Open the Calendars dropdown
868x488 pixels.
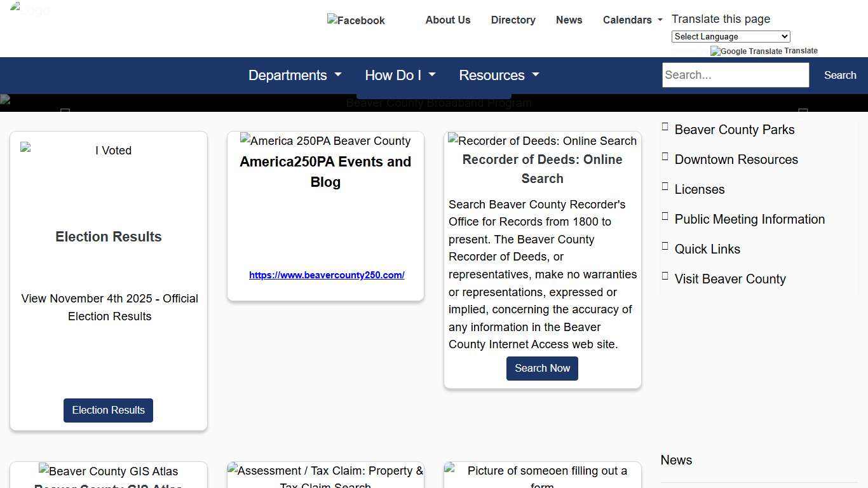[632, 20]
